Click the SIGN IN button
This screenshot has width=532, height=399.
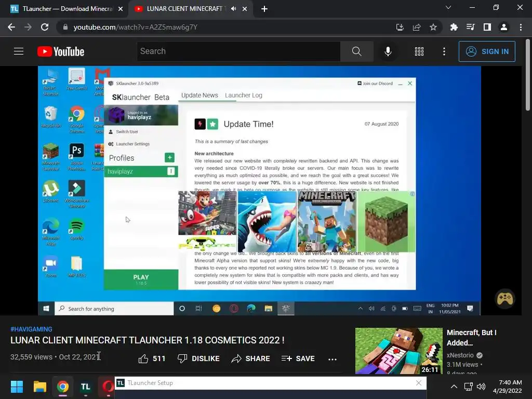tap(487, 51)
